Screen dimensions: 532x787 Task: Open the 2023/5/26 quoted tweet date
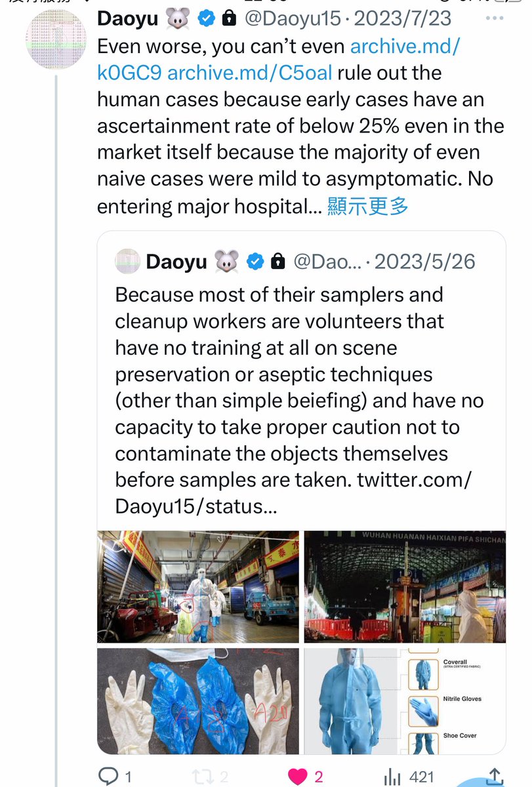click(x=426, y=262)
